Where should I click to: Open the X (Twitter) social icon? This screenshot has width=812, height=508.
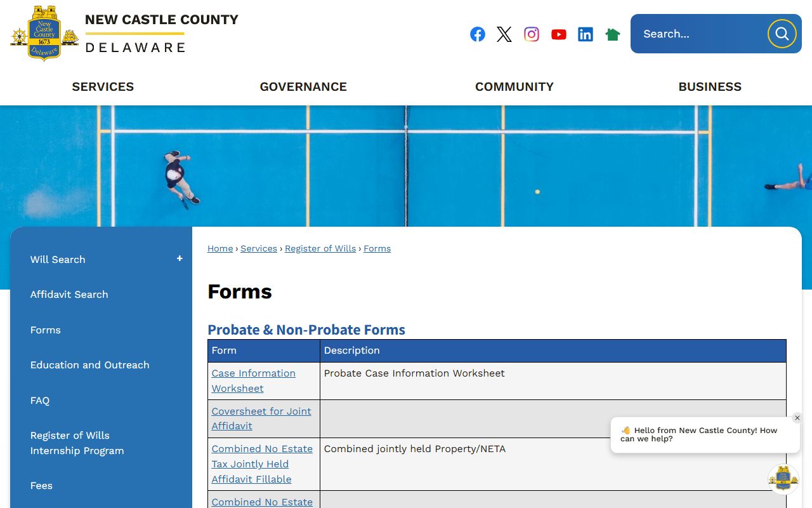[x=504, y=34]
